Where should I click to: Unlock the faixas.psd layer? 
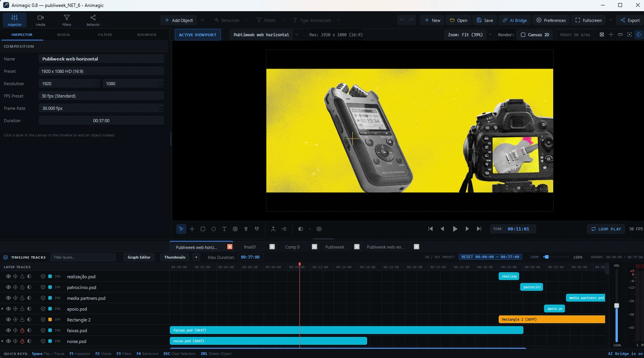(22, 330)
